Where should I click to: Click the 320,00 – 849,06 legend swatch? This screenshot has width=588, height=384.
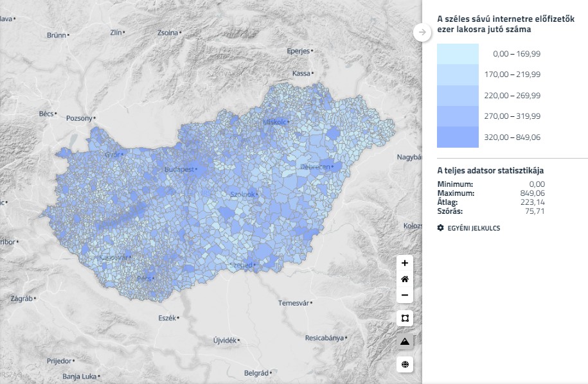coord(458,137)
